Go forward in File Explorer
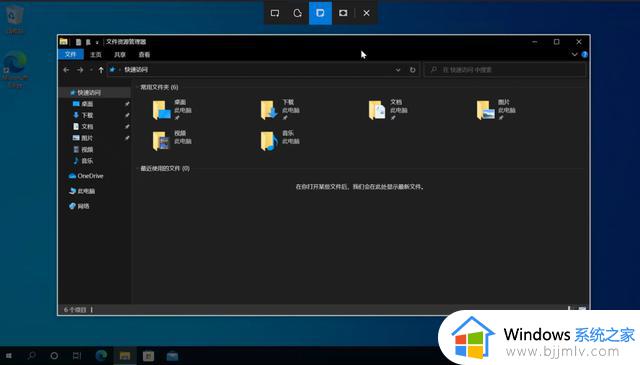 coord(80,70)
